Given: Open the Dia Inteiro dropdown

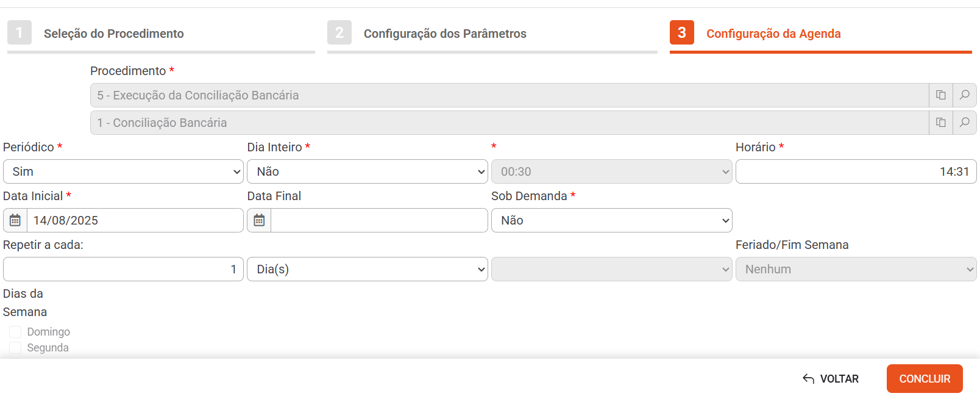Looking at the screenshot, I should coord(367,171).
